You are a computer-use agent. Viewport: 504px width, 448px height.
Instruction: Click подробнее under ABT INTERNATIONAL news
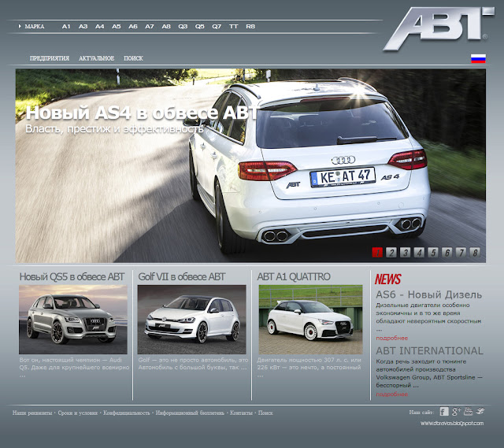pyautogui.click(x=392, y=394)
